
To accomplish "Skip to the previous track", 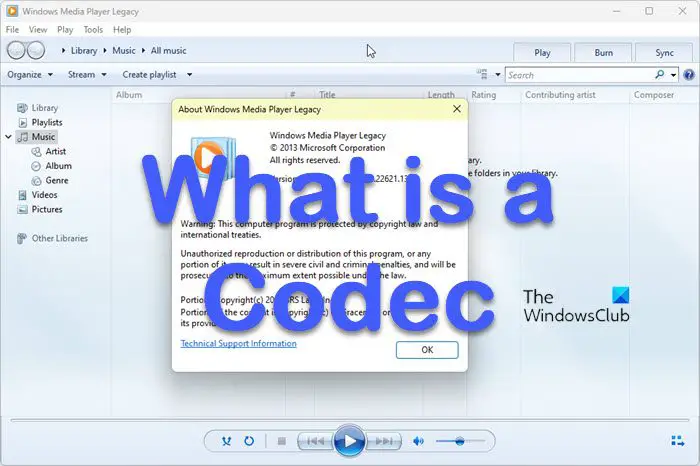I will click(315, 441).
